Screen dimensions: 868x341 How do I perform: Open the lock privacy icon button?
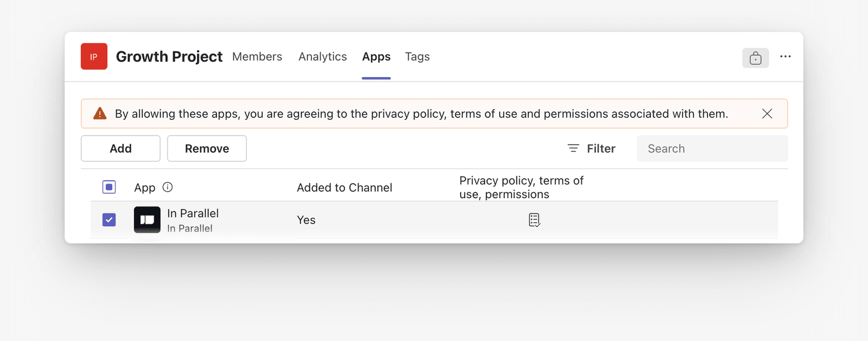(x=755, y=58)
